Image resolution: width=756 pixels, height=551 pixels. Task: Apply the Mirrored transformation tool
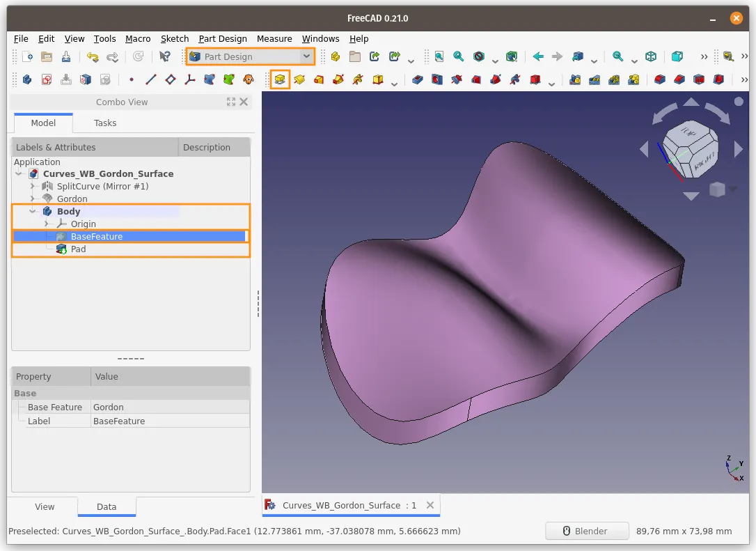coord(575,79)
